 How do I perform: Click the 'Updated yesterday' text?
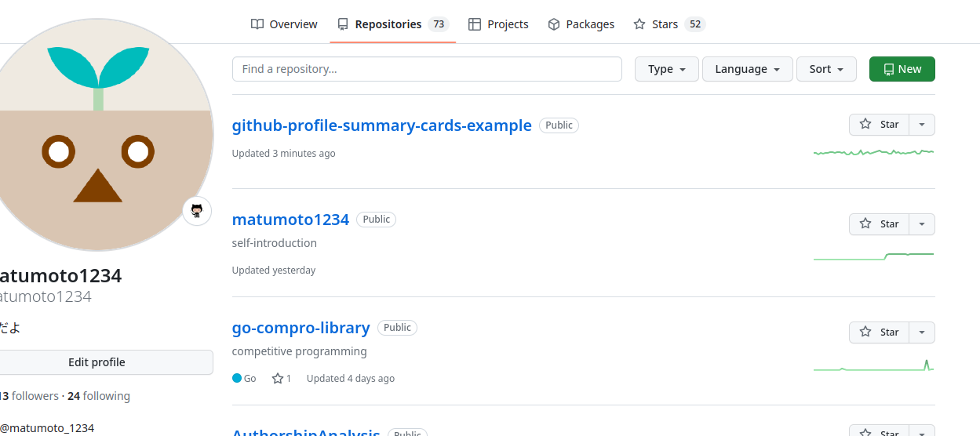point(274,271)
